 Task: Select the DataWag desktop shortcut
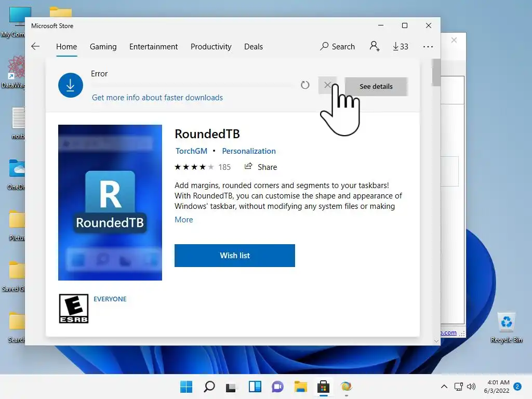coord(14,72)
